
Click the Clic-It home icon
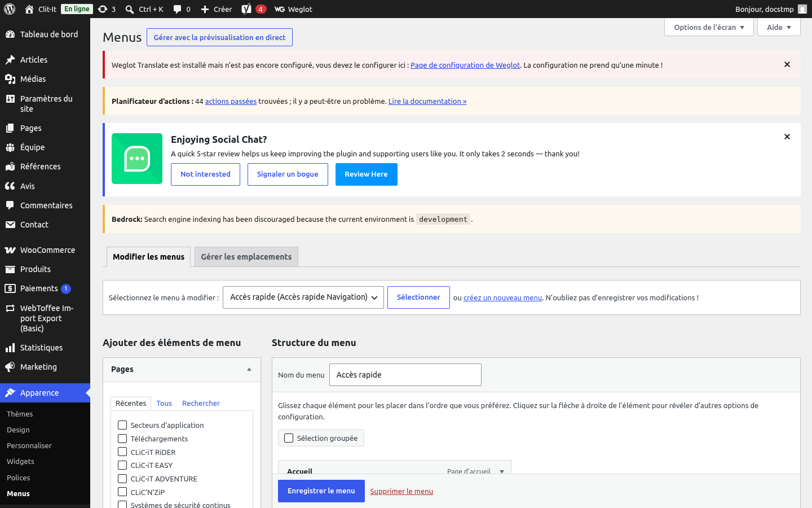click(29, 9)
